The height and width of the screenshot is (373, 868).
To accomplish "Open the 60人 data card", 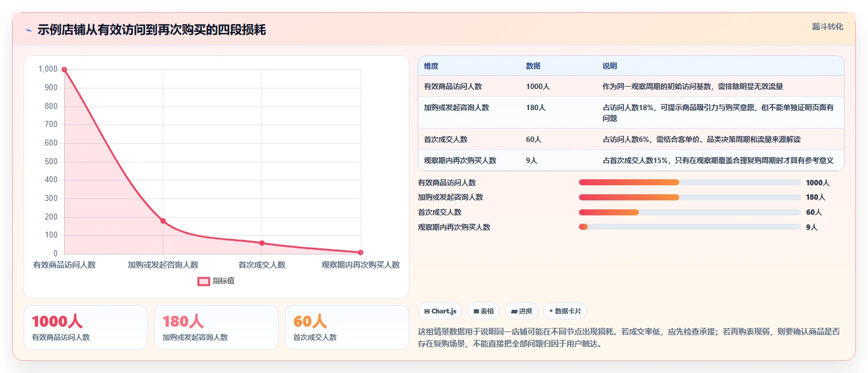I will [x=347, y=327].
